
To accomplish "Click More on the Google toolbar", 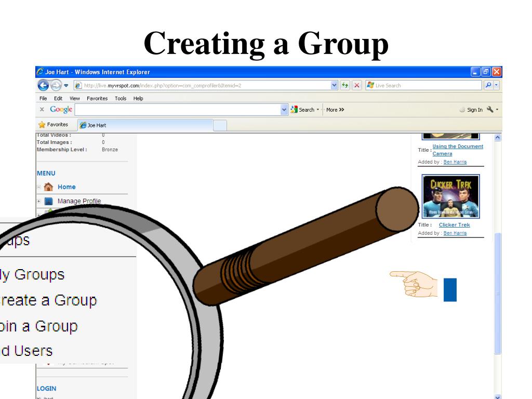I will point(335,110).
